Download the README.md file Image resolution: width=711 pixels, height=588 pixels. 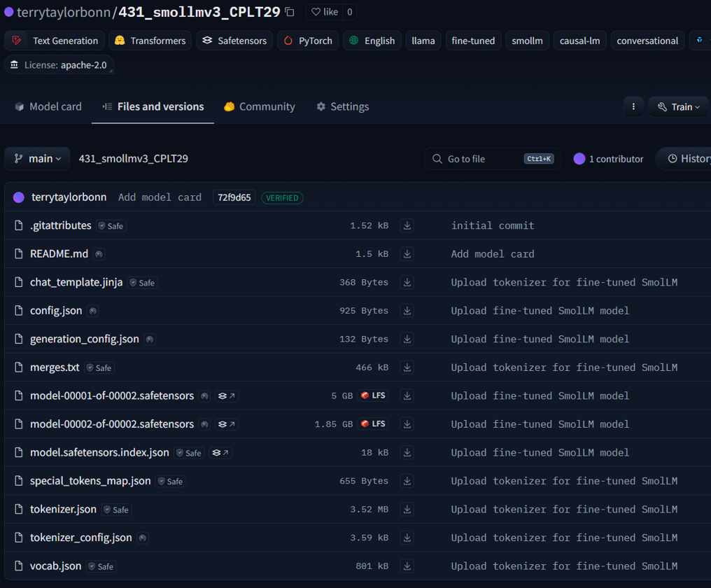(407, 254)
